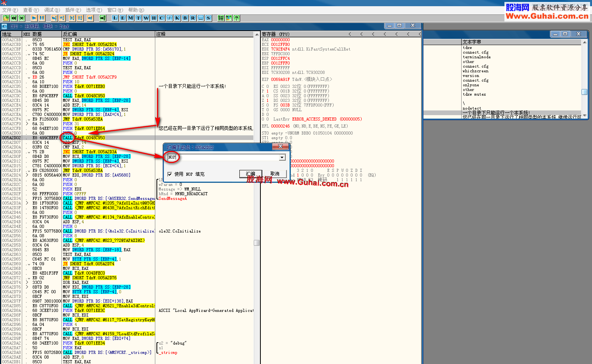Click the disassembly pane vertical scrollbar thumb
The image size is (592, 364).
(x=256, y=243)
